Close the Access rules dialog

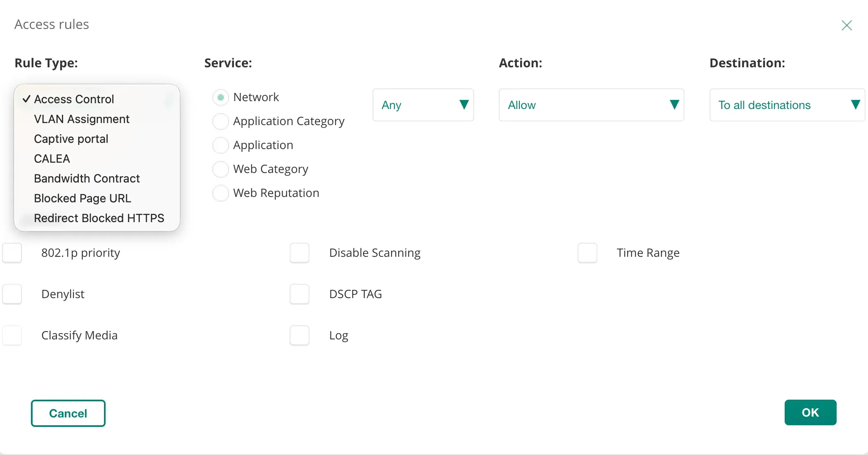coord(847,26)
